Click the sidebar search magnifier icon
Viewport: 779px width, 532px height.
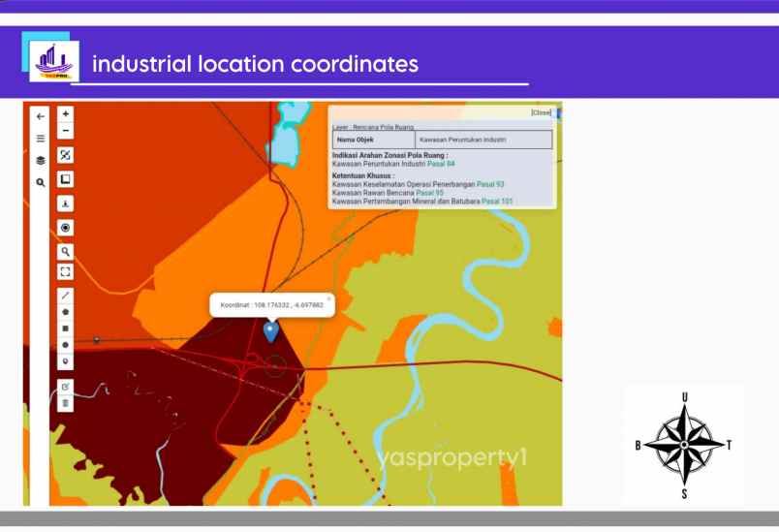coord(41,183)
